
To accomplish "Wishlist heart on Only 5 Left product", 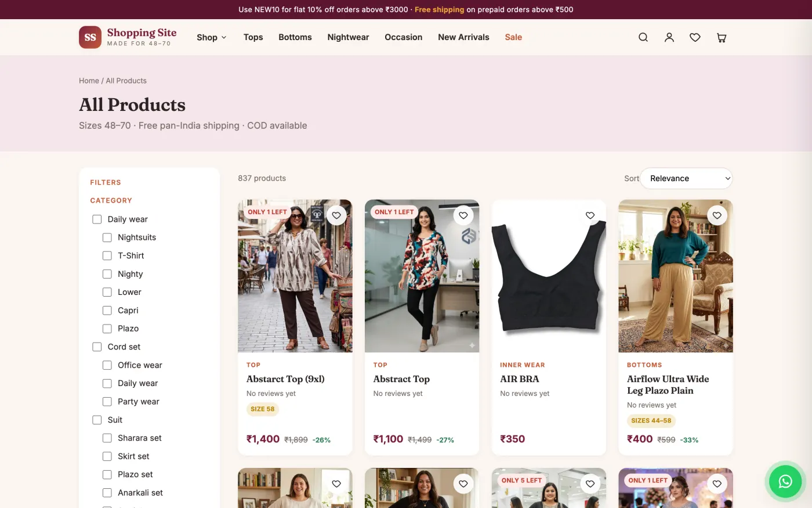I will (590, 484).
